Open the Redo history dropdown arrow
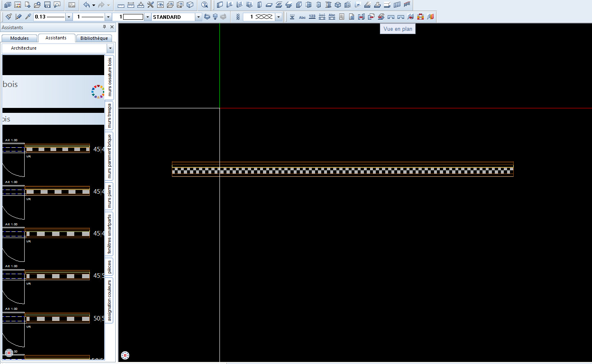The width and height of the screenshot is (592, 364). coord(108,5)
